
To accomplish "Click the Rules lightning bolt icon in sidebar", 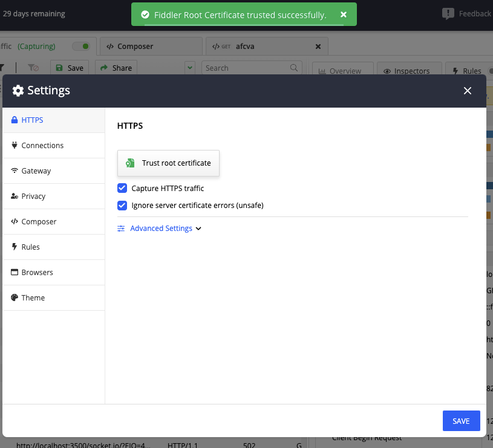I will click(x=15, y=247).
